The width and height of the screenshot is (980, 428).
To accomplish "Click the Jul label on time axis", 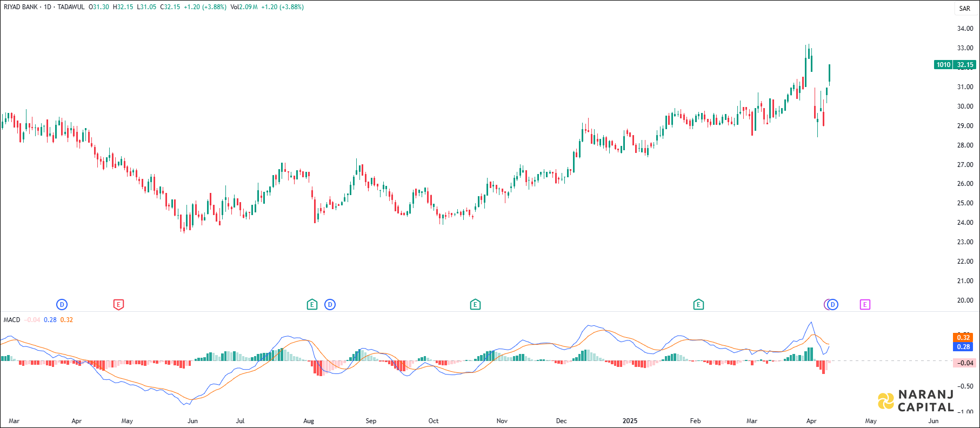I will (x=241, y=421).
